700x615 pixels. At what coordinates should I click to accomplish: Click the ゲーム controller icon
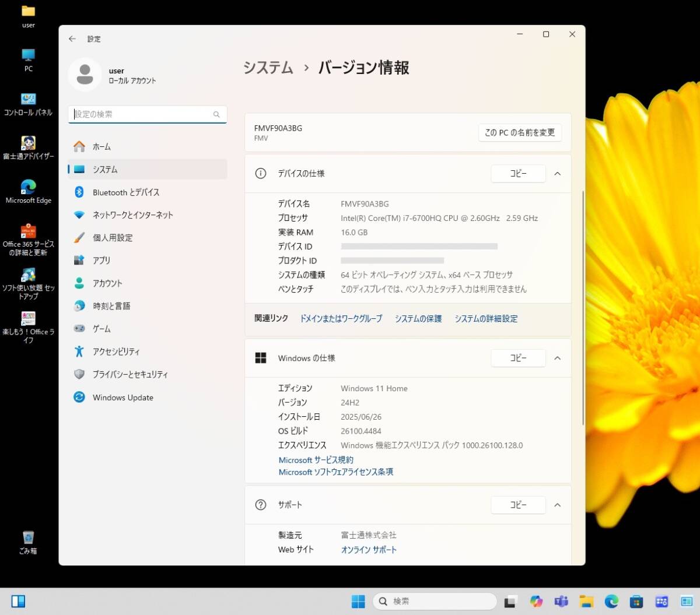pos(79,329)
